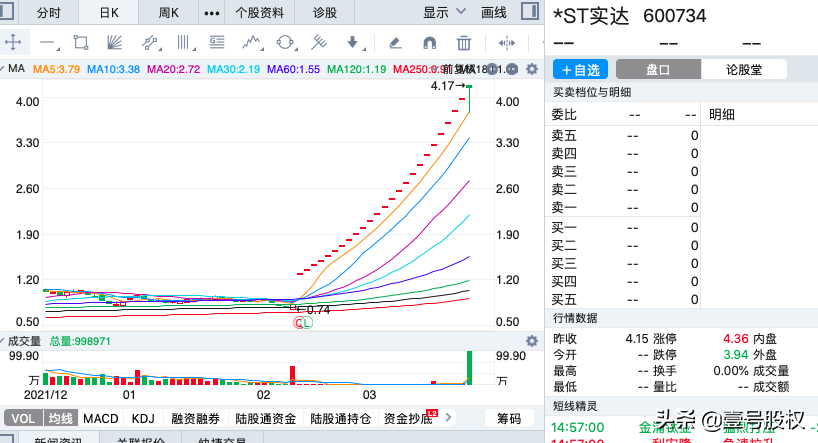818x443 pixels.
Task: Select the linear regression channel tool
Action: coord(150,43)
